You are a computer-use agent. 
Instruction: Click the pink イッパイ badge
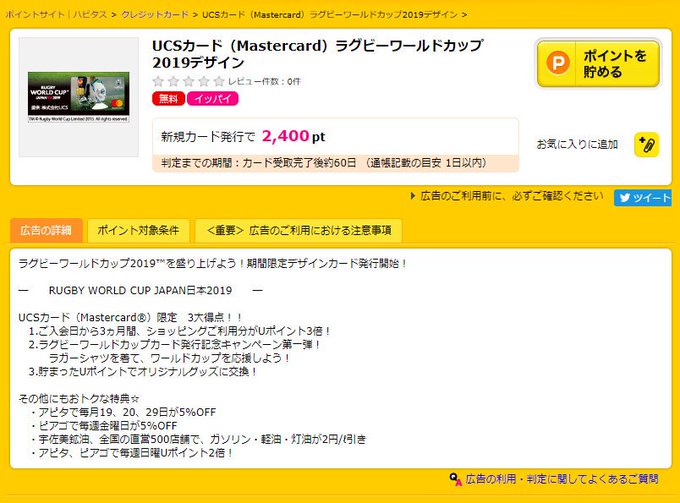pos(212,98)
